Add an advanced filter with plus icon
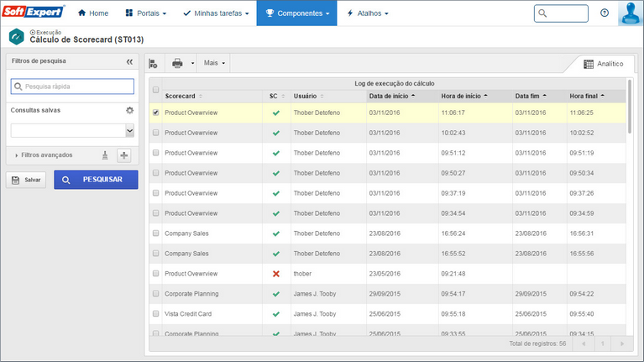Image resolution: width=644 pixels, height=362 pixels. [124, 155]
